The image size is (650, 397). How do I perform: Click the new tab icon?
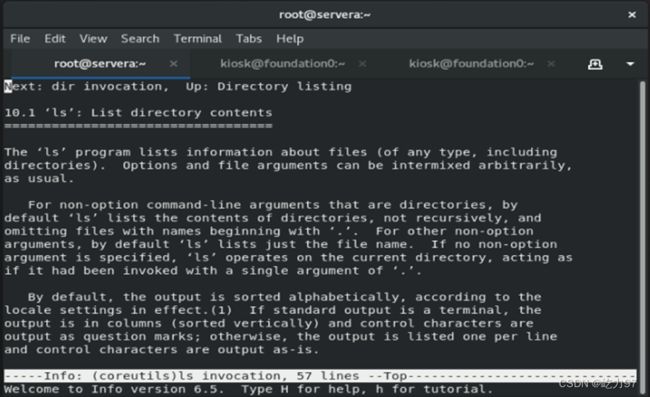(x=595, y=64)
